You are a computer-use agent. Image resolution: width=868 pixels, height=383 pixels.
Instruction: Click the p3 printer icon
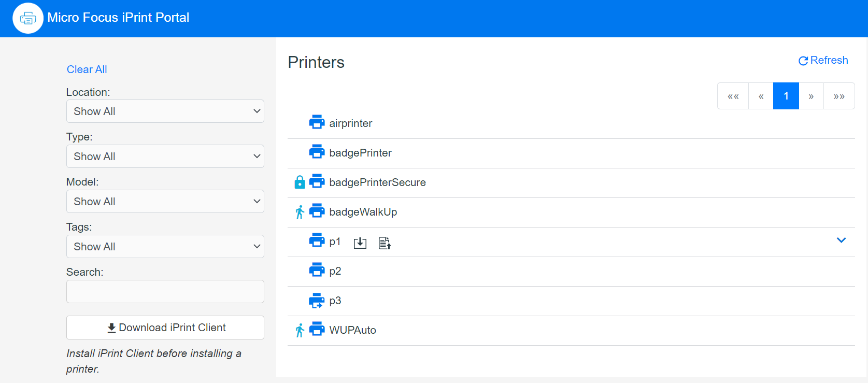pos(317,301)
